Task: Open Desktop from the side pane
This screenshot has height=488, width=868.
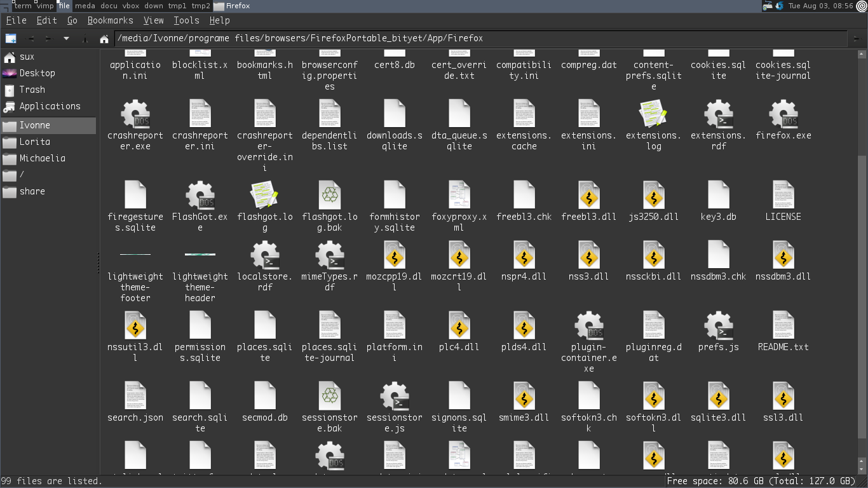Action: [x=48, y=73]
